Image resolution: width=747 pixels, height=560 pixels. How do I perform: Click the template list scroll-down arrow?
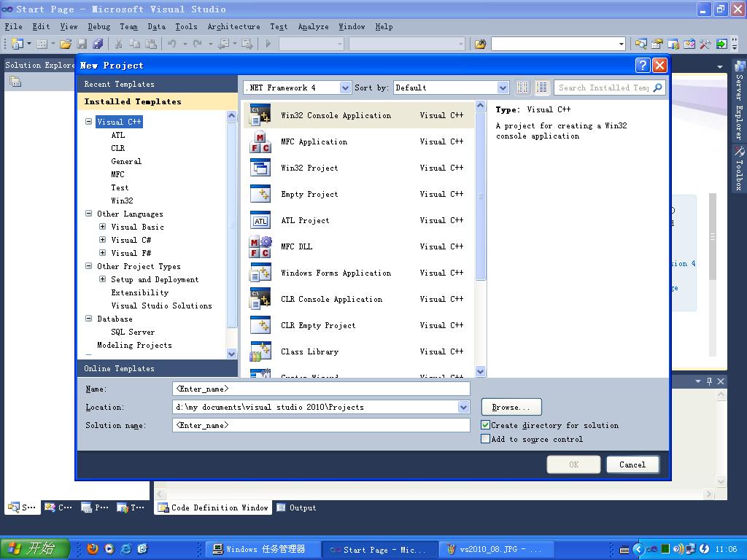click(480, 371)
